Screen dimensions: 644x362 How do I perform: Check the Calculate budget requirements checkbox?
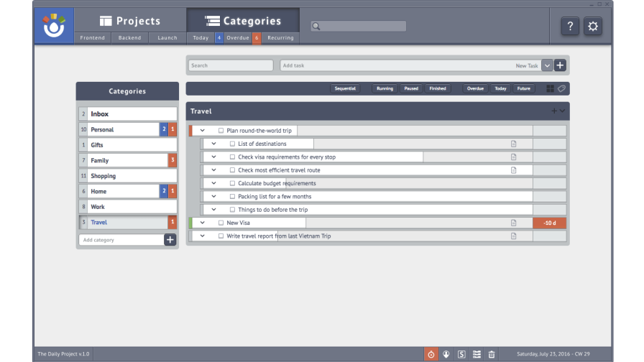click(232, 183)
